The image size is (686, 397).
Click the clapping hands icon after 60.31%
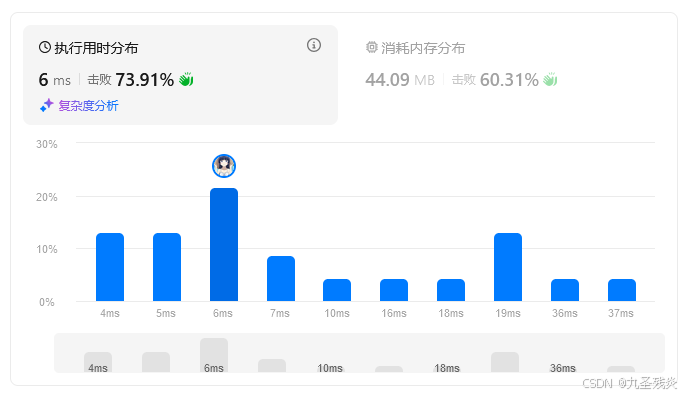[x=550, y=79]
